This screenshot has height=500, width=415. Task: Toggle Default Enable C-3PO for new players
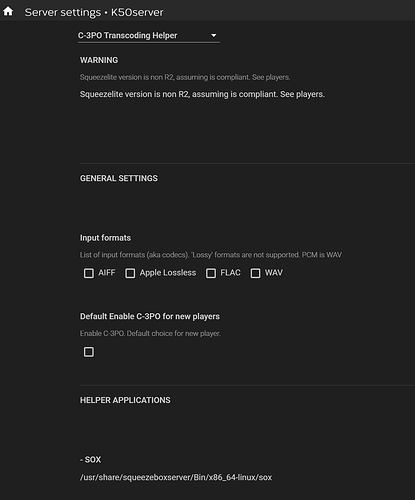click(89, 352)
